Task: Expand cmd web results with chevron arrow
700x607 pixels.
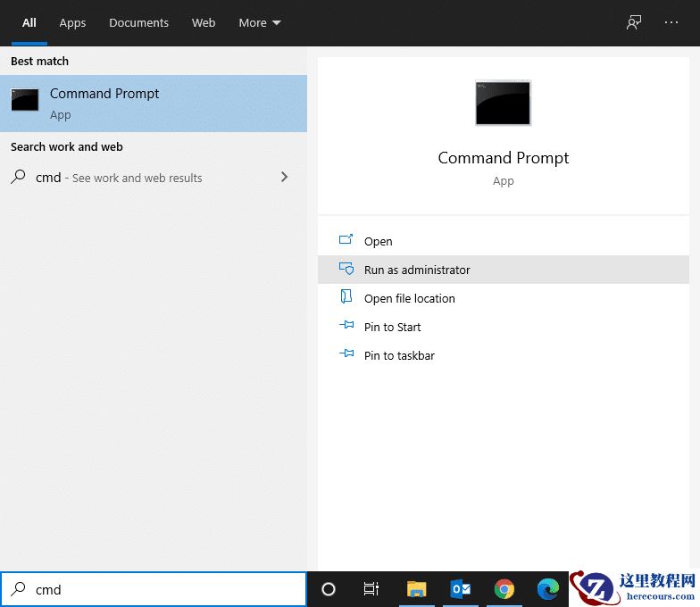Action: point(284,177)
